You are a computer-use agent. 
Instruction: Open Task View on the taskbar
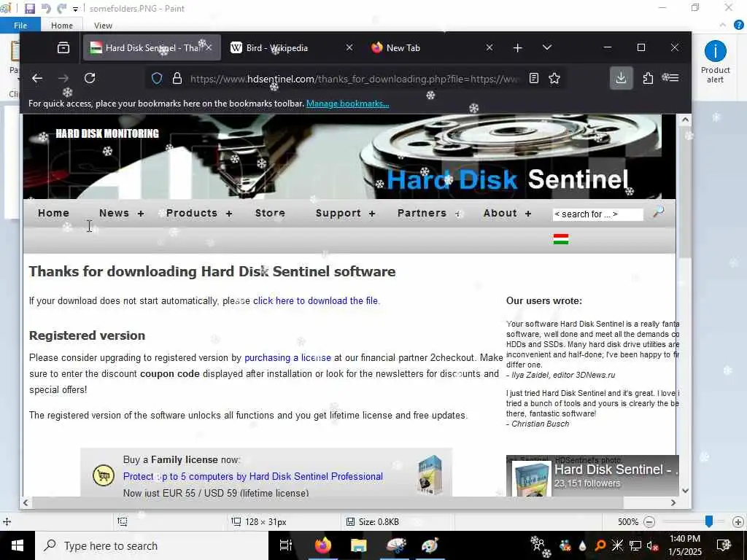click(x=285, y=545)
